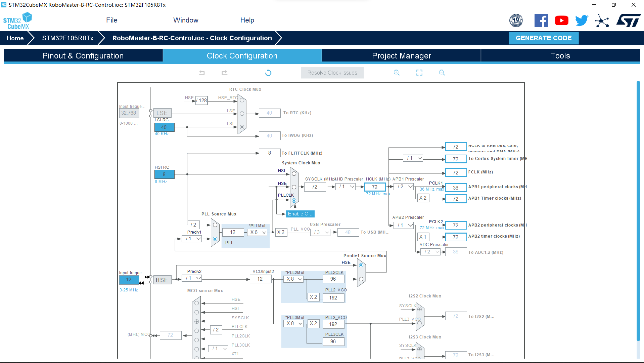The image size is (644, 363).
Task: Click the HCLK (MHz) value field
Action: pyautogui.click(x=375, y=187)
